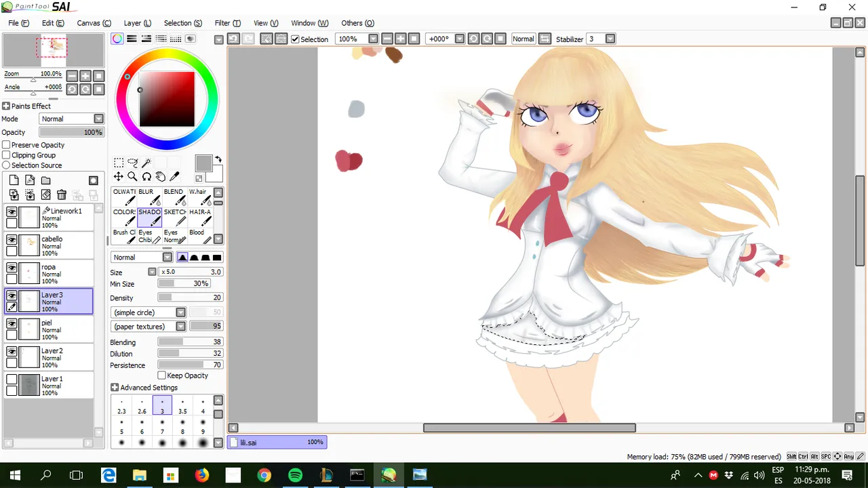Viewport: 868px width, 488px height.
Task: Open the paper textures dropdown
Action: pos(180,327)
